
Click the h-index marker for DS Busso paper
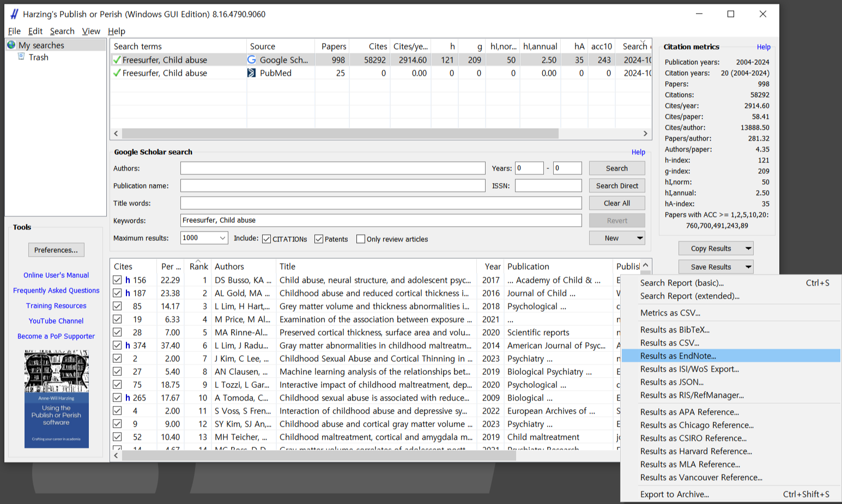[128, 280]
